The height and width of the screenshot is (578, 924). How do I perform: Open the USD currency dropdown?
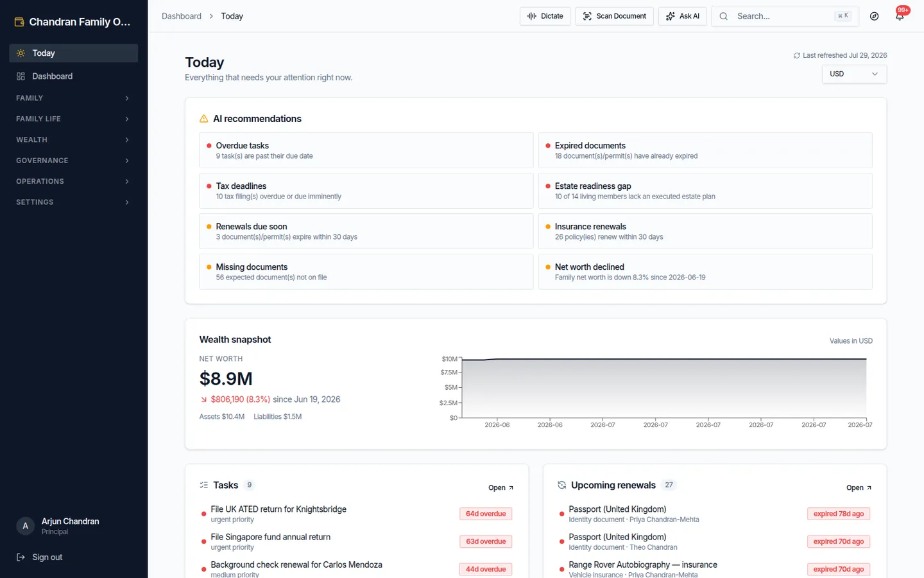[x=854, y=74]
